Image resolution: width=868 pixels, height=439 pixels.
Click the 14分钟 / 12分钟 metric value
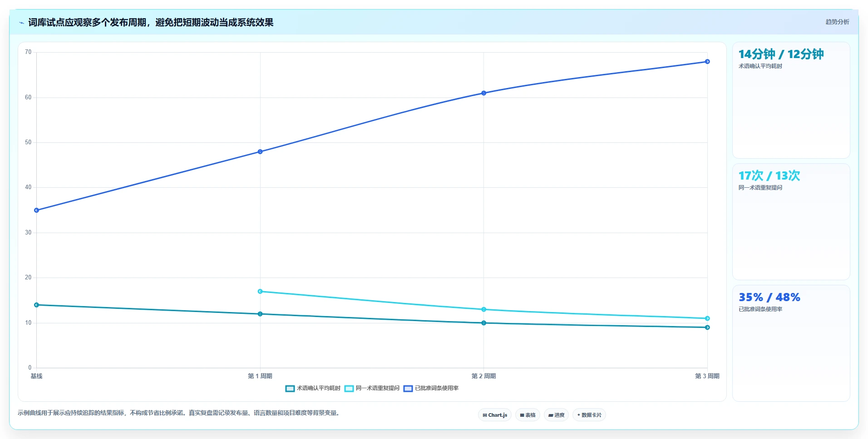click(781, 54)
